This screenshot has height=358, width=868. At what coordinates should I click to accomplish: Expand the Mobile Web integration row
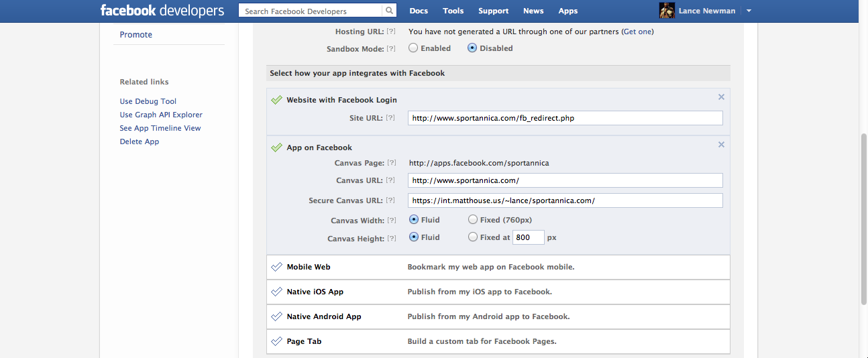pyautogui.click(x=498, y=267)
